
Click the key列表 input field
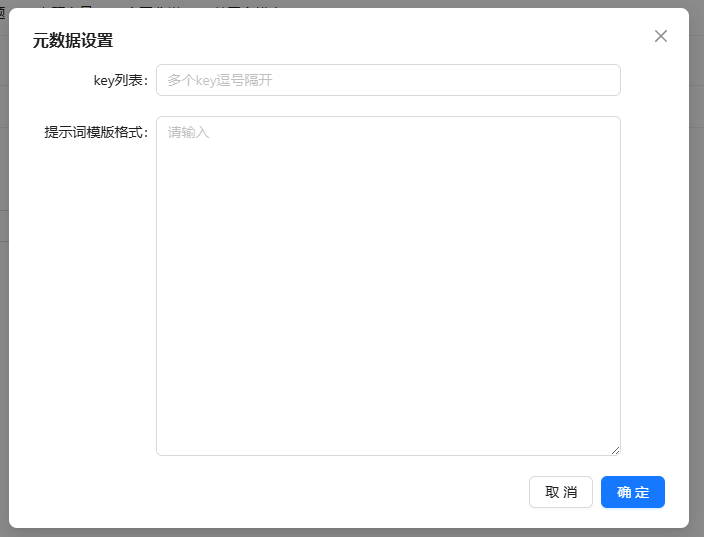click(x=388, y=80)
